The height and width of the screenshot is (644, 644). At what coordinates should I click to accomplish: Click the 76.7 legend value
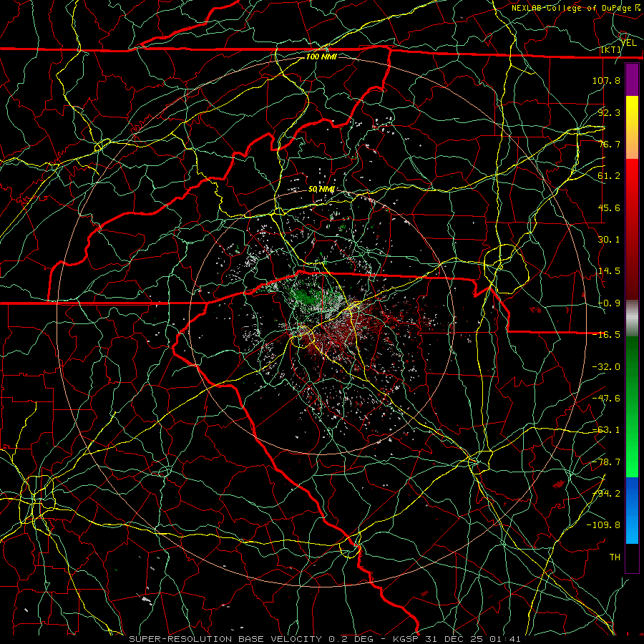[x=609, y=144]
